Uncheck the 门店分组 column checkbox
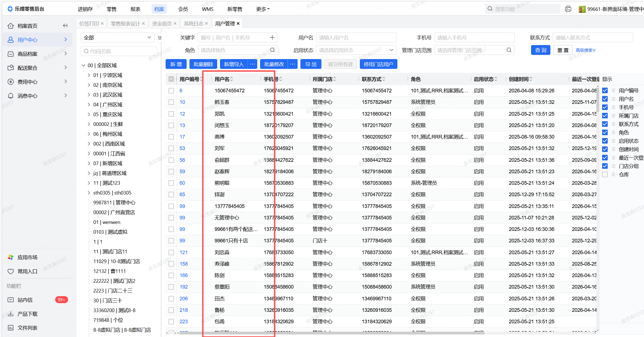Viewport: 644px width, 337px height. click(x=605, y=166)
